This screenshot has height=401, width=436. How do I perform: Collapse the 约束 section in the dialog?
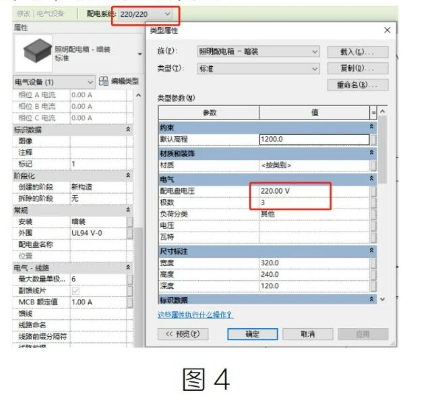(372, 127)
